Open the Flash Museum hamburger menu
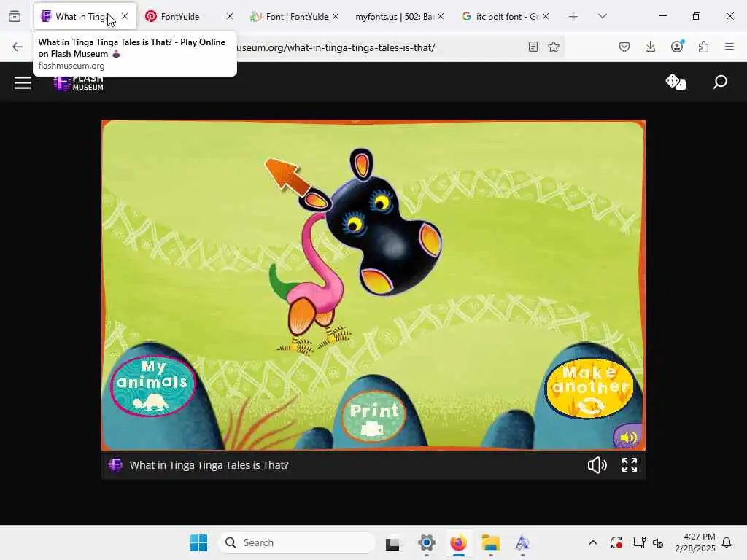The height and width of the screenshot is (560, 747). click(x=23, y=83)
